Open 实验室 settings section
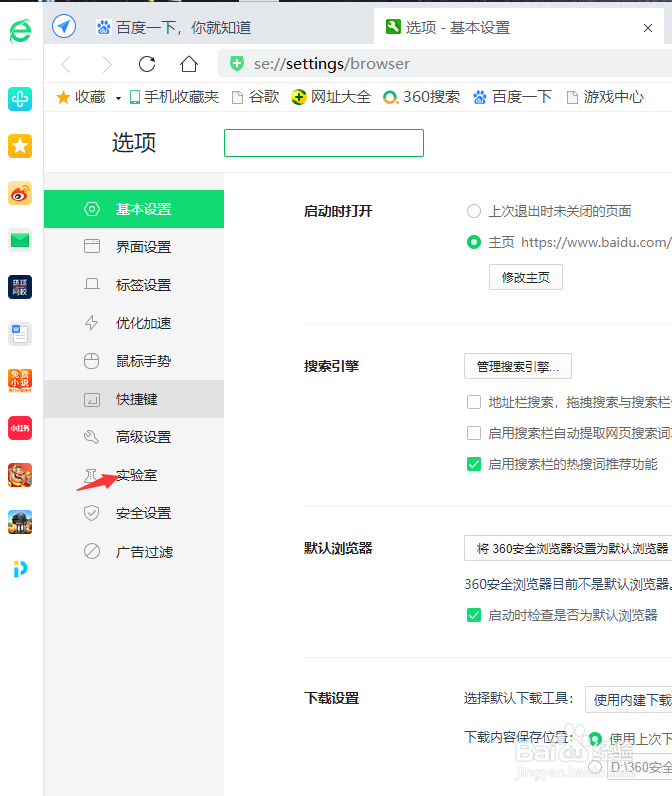672x796 pixels. click(134, 475)
